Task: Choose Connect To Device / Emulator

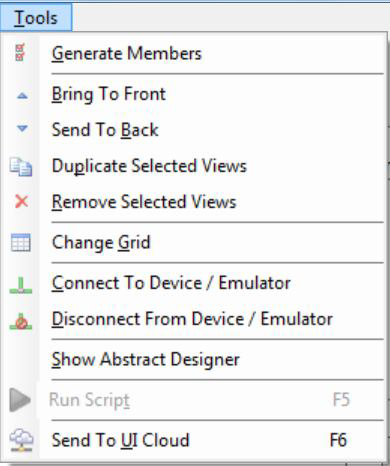Action: point(194,283)
